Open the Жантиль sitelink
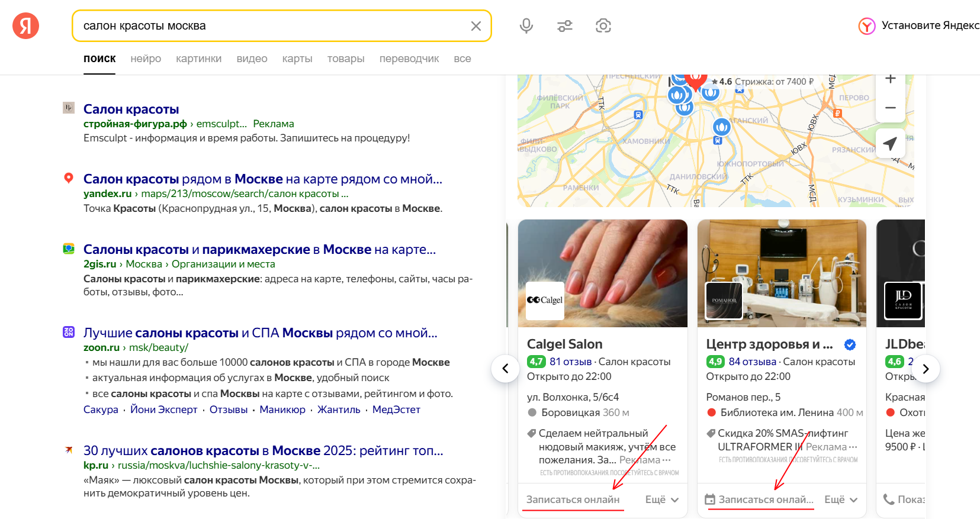 coord(339,410)
